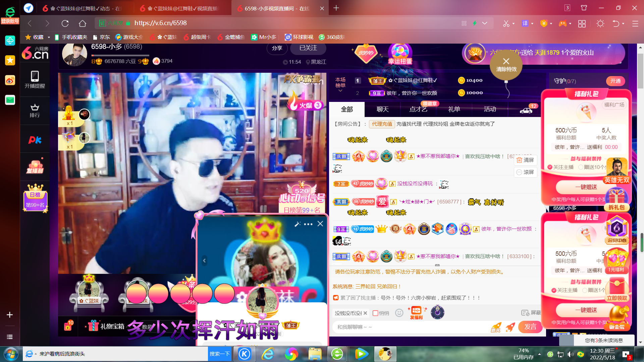The image size is (644, 362).
Task: Open 日榜 第99+名 badge in sidebar
Action: pos(35,198)
